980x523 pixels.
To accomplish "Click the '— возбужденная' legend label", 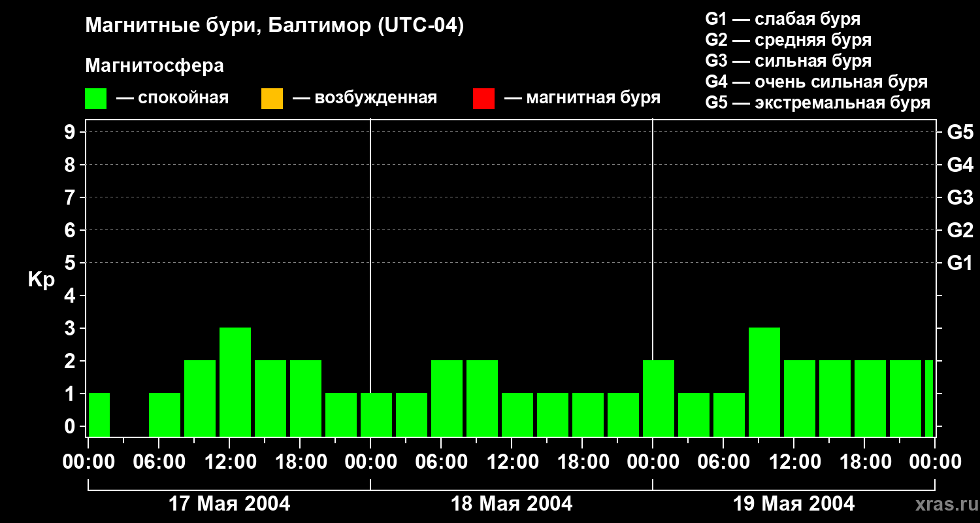I will [x=365, y=98].
